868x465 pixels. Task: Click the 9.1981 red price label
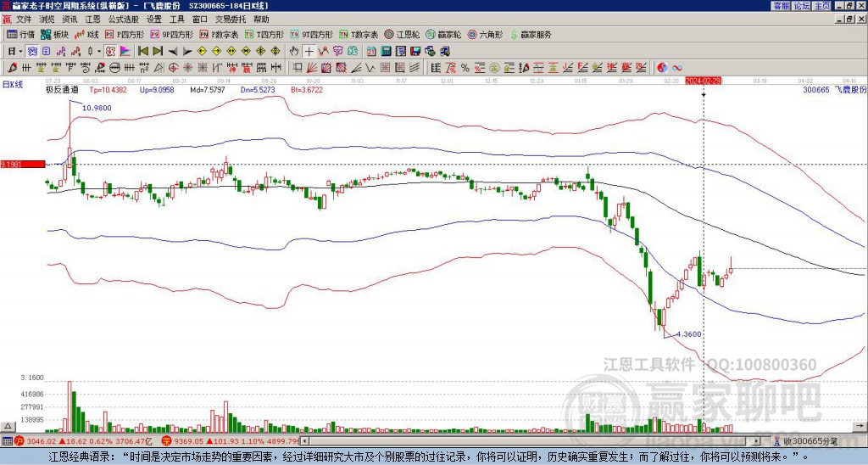click(23, 164)
